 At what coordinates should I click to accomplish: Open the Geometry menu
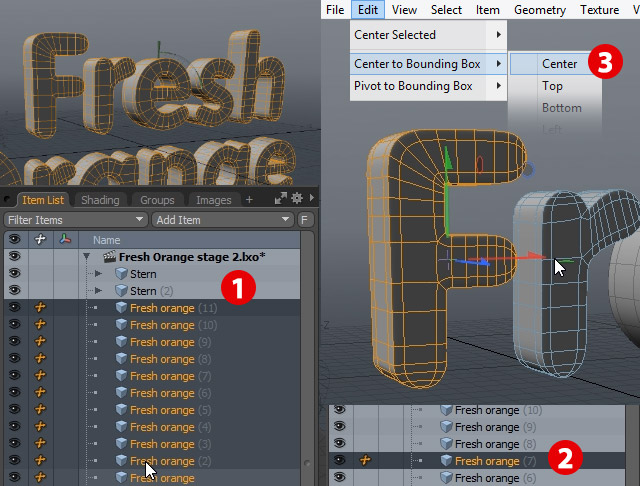click(540, 9)
